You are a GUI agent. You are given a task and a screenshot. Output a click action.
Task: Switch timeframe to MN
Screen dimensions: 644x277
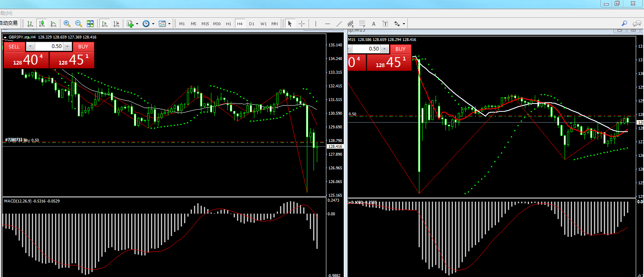275,24
